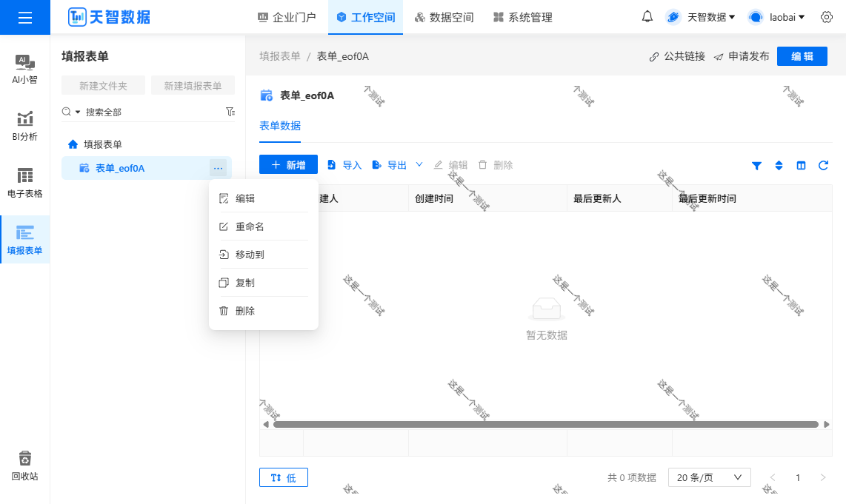This screenshot has width=846, height=504.
Task: Go to the next page arrow
Action: [x=822, y=477]
